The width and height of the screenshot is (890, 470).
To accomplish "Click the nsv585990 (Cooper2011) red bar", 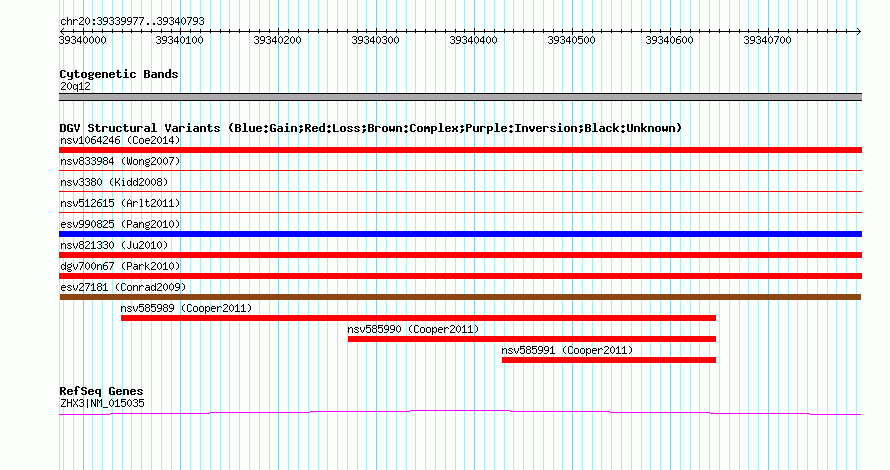I will pos(532,339).
